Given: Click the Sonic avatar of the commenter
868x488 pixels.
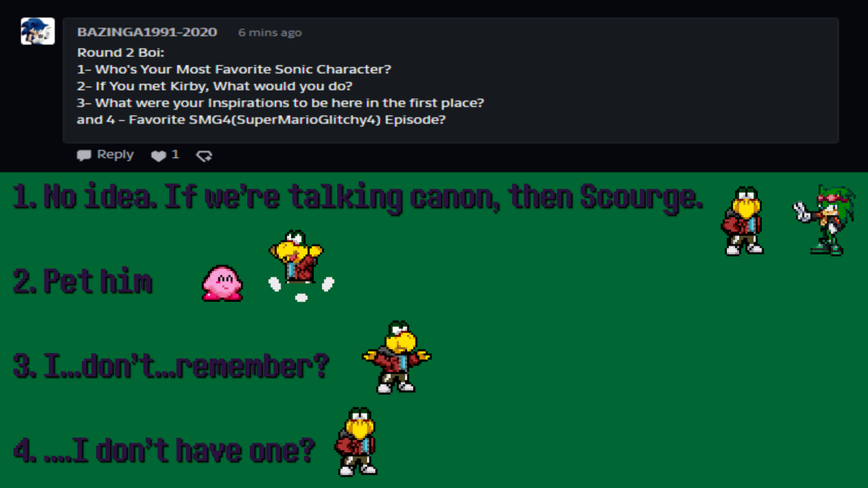Looking at the screenshot, I should click(x=38, y=31).
